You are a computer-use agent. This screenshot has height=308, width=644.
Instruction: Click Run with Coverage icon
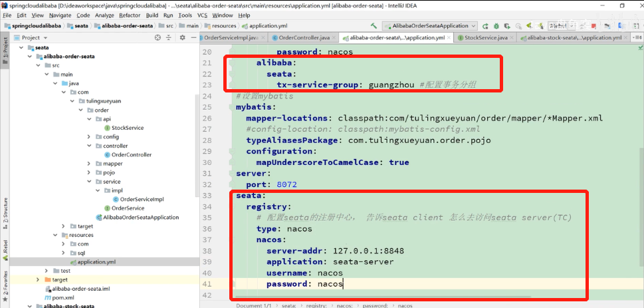pyautogui.click(x=507, y=26)
